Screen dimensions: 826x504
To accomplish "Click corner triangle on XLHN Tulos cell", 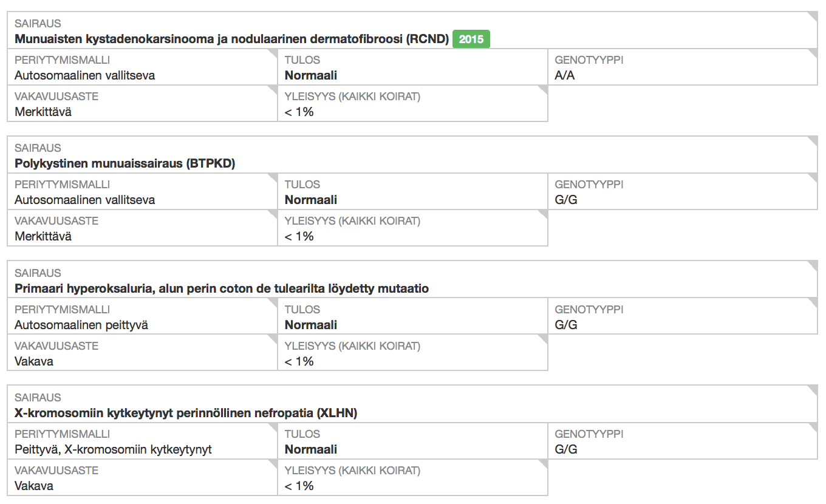I will point(544,427).
